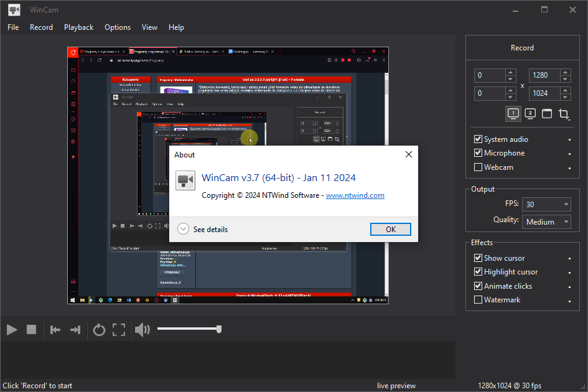Open Highlight cursor settings dot
The width and height of the screenshot is (588, 392).
pyautogui.click(x=569, y=273)
